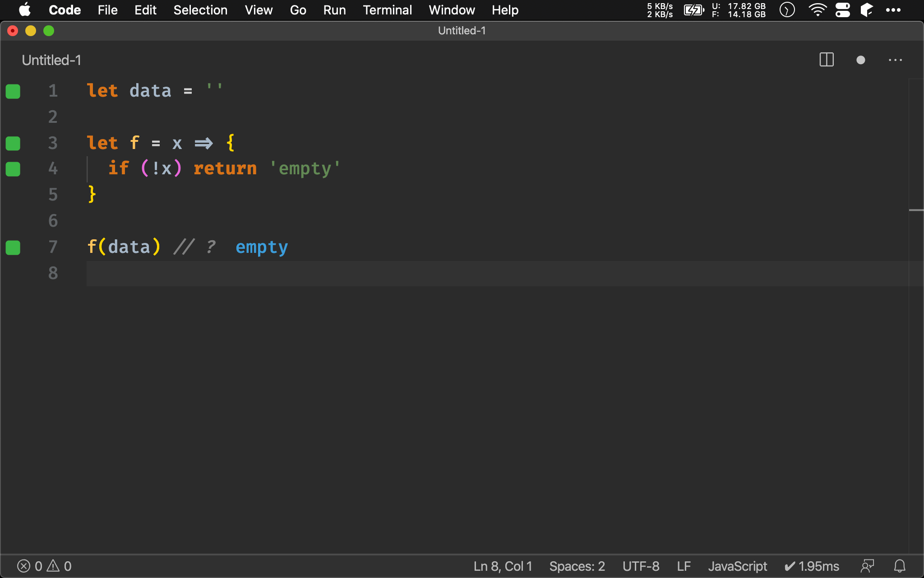924x578 pixels.
Task: Change language mode from JavaScript
Action: click(x=737, y=566)
